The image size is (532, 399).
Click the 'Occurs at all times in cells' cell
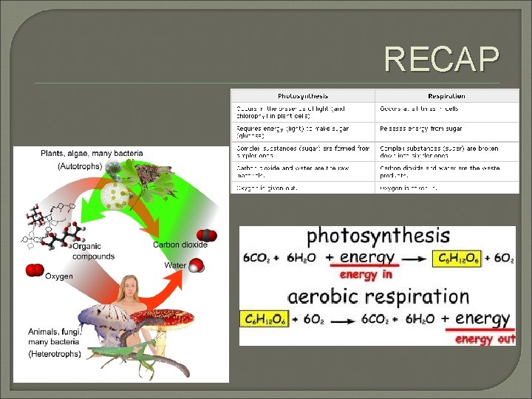click(x=447, y=112)
